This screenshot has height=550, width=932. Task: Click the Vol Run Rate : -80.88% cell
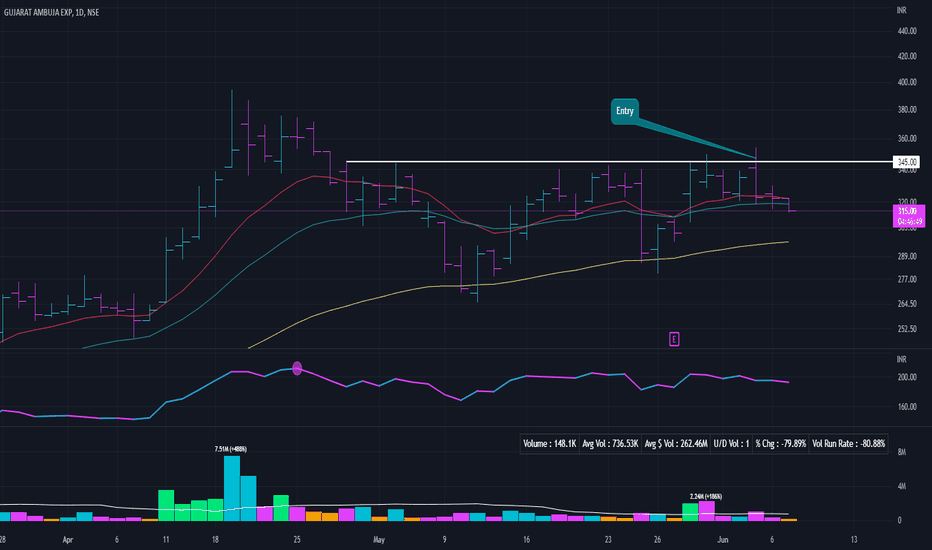[848, 444]
